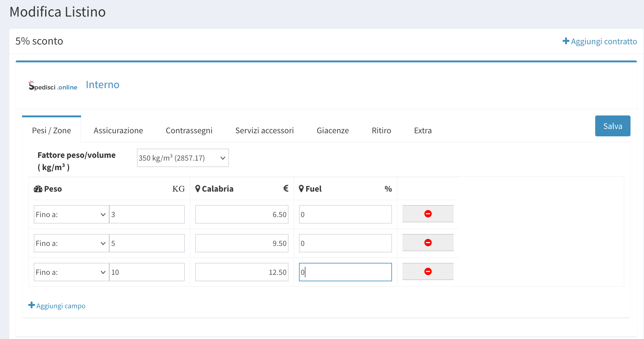Open the Fattore peso/volume dropdown
This screenshot has height=339, width=644.
(183, 158)
